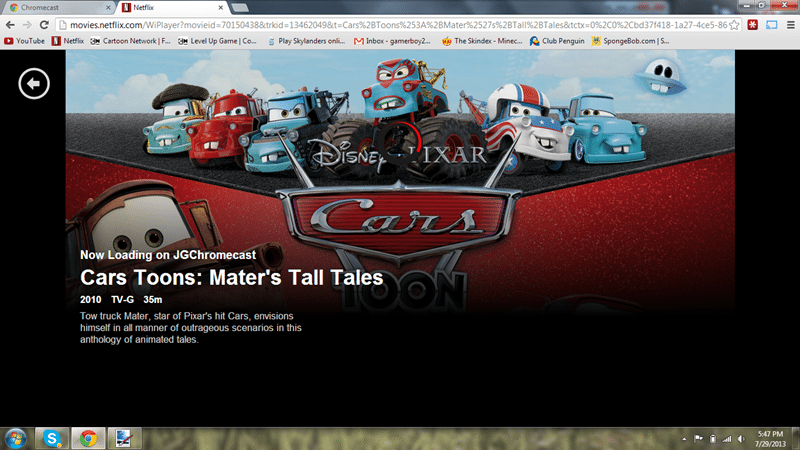Open the Windows Start menu

[15, 439]
